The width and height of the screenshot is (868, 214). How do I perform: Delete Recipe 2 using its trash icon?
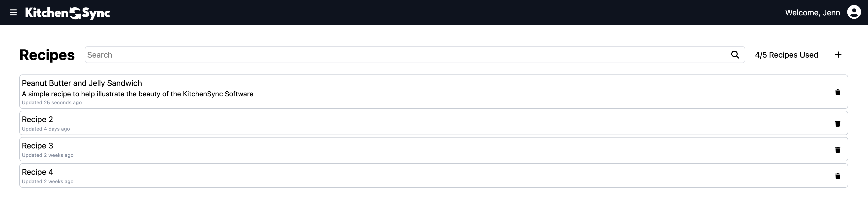pos(837,124)
